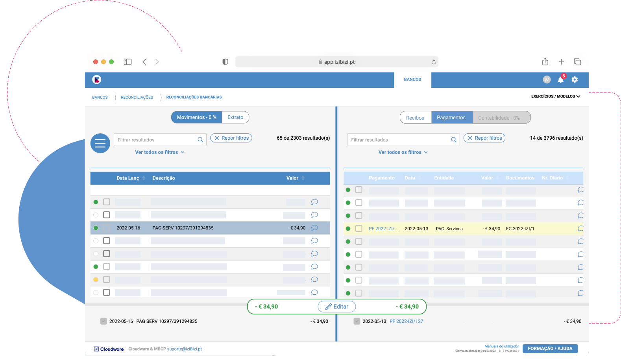Expand the right 'Ver todos os filtros' section

tap(403, 152)
